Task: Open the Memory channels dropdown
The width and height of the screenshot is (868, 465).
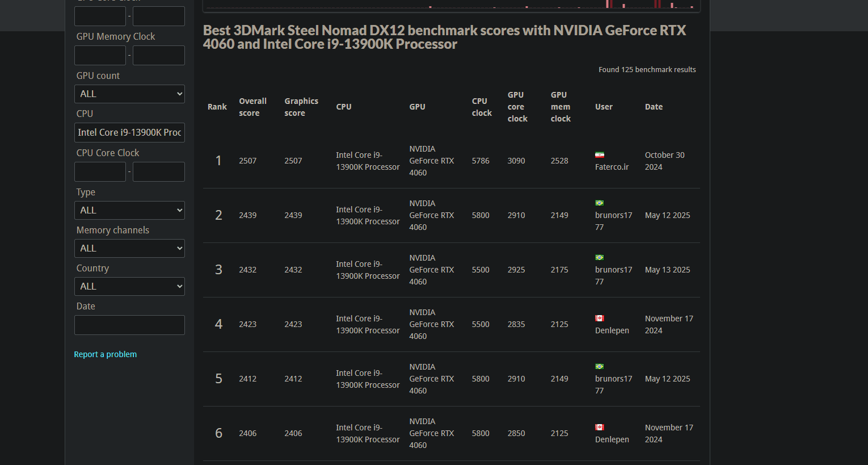Action: [129, 249]
